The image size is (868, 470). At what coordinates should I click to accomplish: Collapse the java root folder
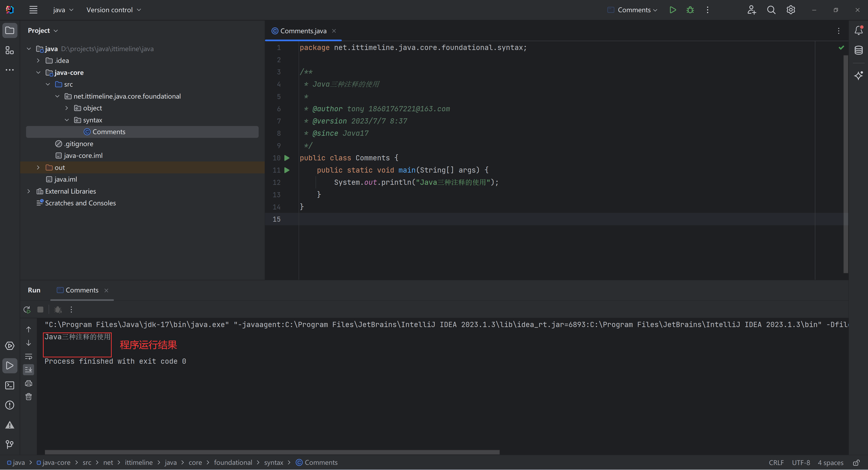pos(29,49)
